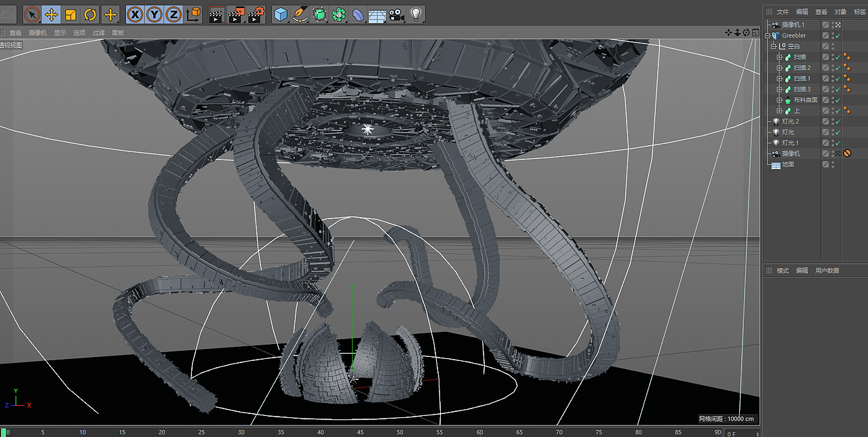Select the 灯光 light object

point(787,132)
